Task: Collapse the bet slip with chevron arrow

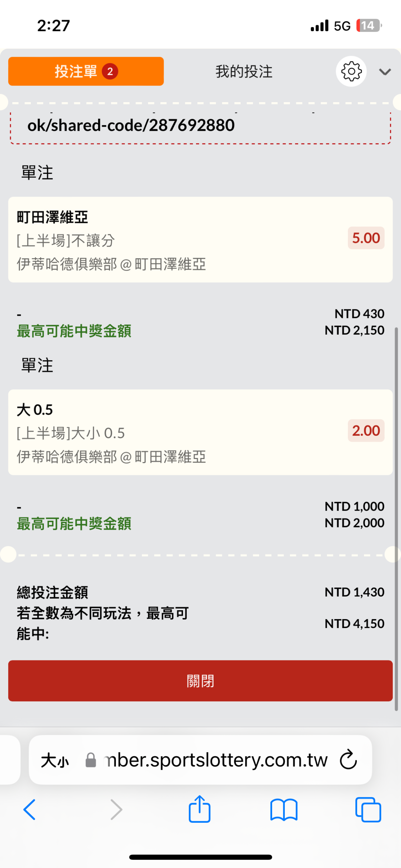Action: click(385, 72)
